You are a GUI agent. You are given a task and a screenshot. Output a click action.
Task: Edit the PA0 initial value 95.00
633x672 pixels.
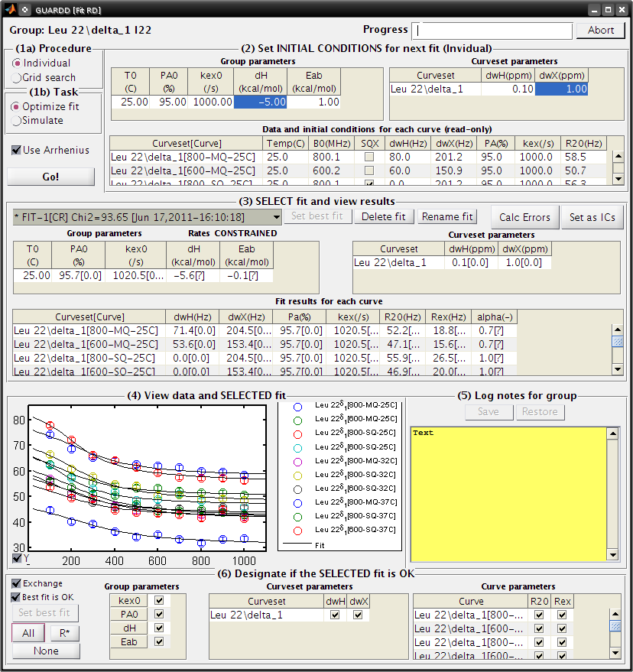[168, 102]
